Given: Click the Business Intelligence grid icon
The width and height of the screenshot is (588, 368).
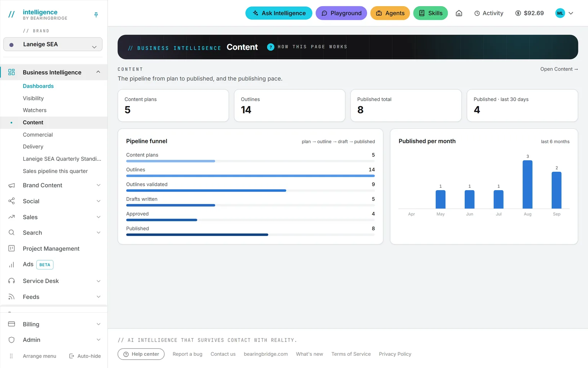Looking at the screenshot, I should point(11,72).
